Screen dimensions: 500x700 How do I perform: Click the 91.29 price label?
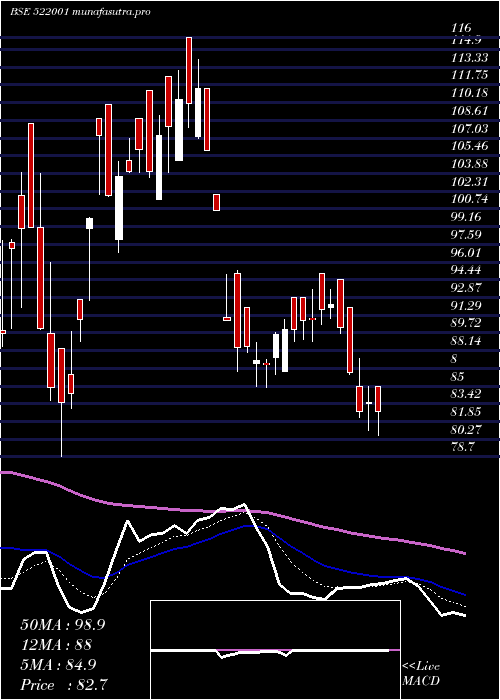(x=467, y=305)
